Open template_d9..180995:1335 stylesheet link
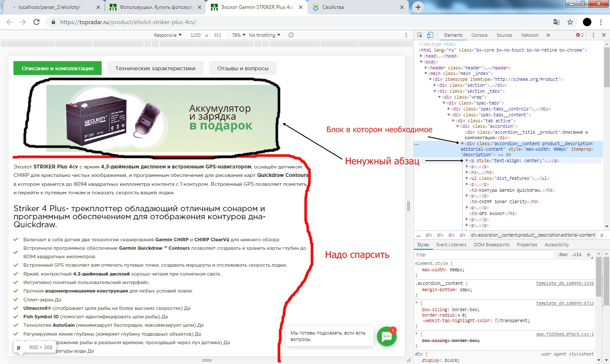Screen dimensions: 610x364 click(x=565, y=283)
